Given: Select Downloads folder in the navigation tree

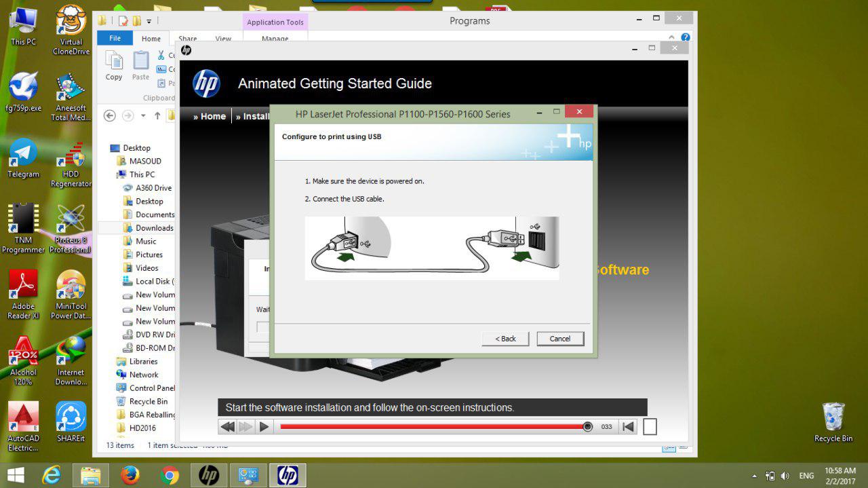Looking at the screenshot, I should (154, 228).
